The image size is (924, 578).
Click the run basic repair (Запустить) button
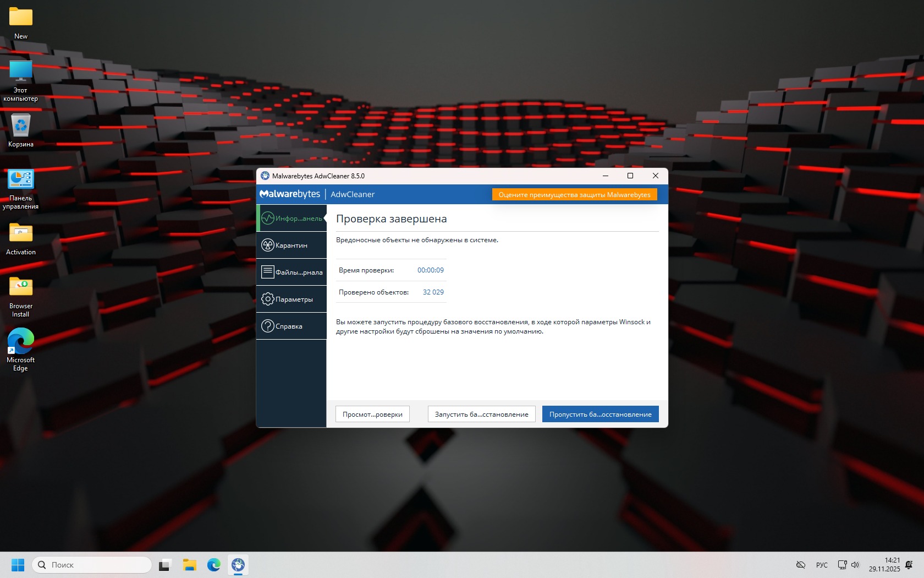tap(481, 415)
